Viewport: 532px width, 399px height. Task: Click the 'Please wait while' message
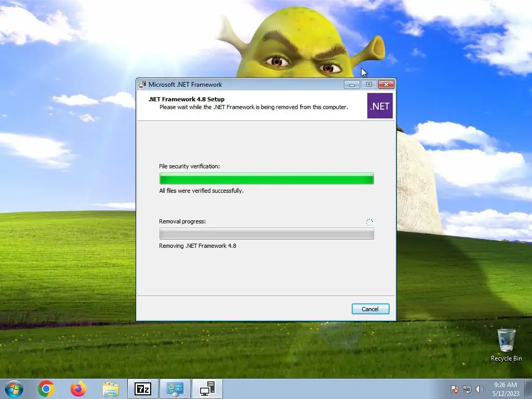(x=254, y=107)
